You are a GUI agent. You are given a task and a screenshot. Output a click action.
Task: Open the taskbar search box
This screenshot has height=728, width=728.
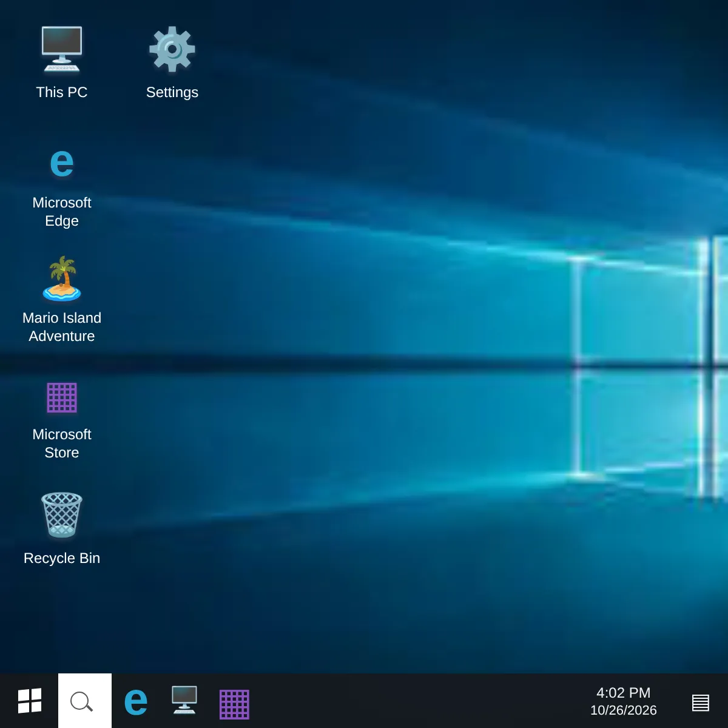click(85, 701)
